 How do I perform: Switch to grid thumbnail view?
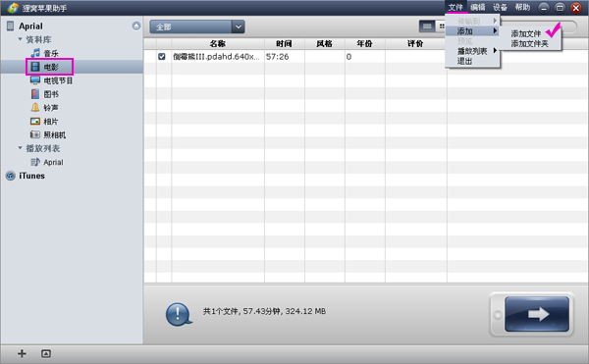coord(441,26)
